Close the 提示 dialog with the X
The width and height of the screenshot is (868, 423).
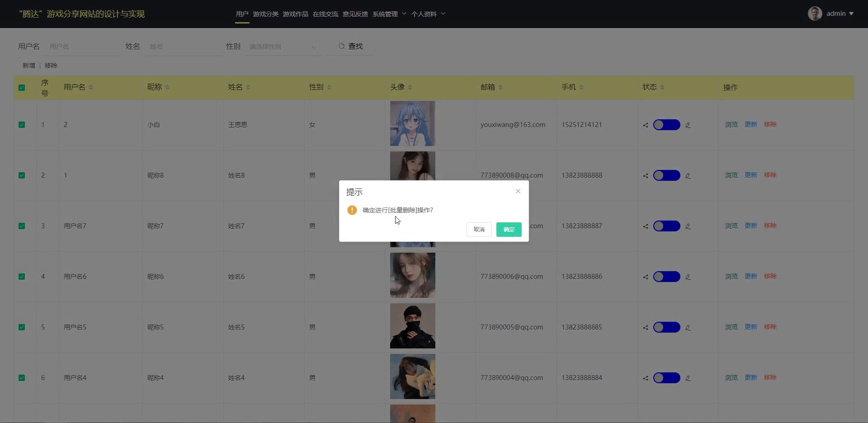tap(518, 191)
